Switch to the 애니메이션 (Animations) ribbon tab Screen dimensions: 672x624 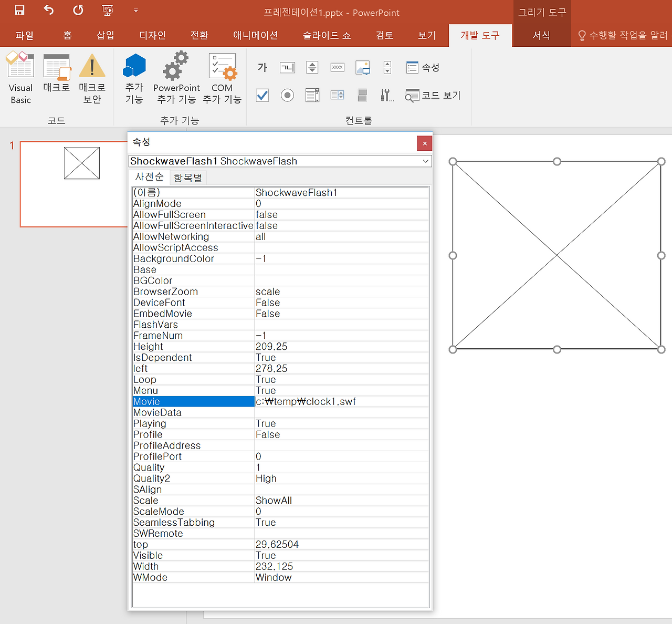(256, 35)
